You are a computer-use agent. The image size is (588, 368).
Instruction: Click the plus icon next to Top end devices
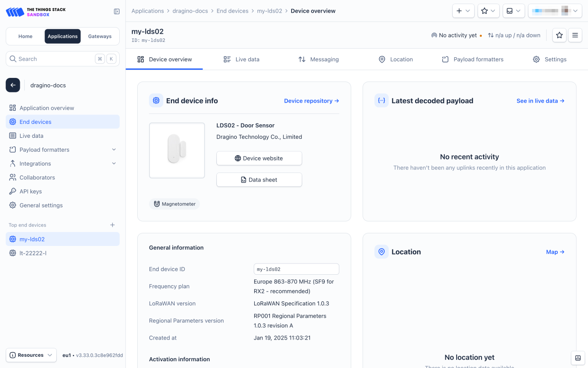coord(112,225)
